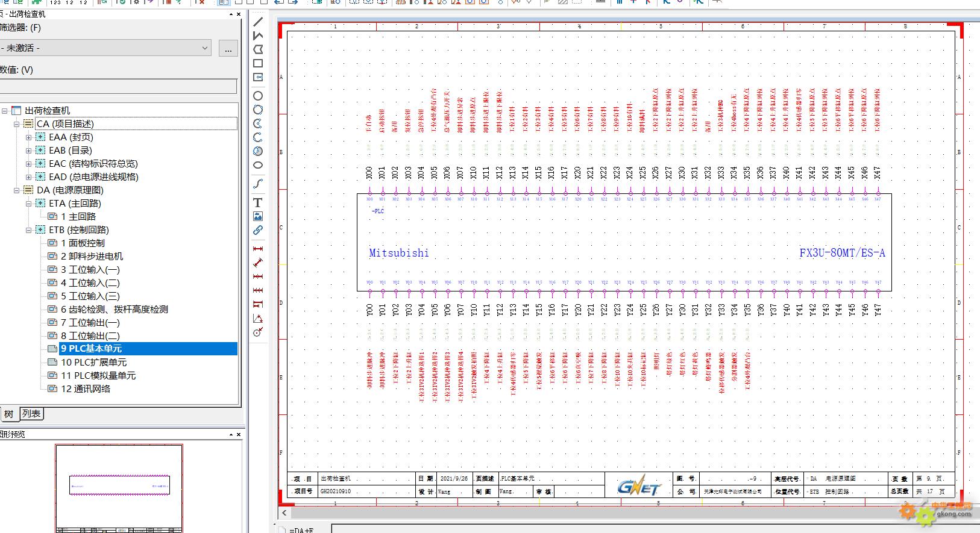Open page 3 工位输入(一)
Viewport: 980px width, 533px height.
(90, 270)
